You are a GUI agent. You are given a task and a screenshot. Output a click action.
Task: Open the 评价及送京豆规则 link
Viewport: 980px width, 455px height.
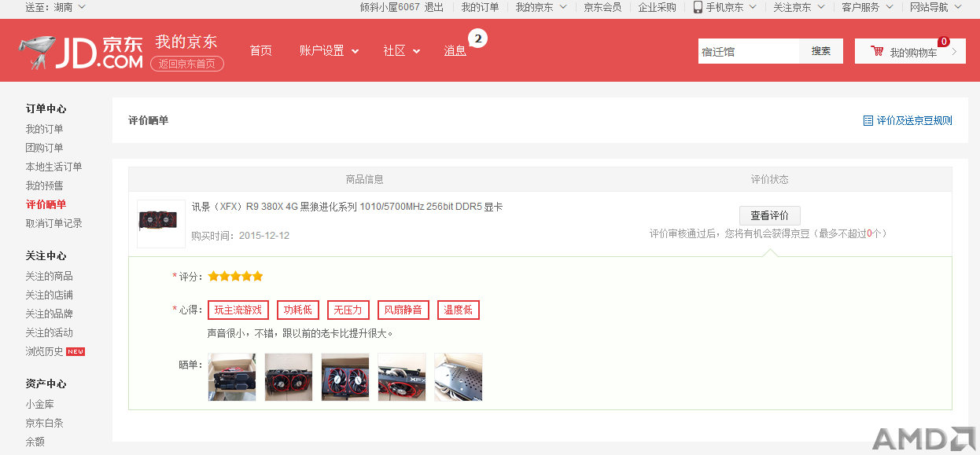pos(914,120)
